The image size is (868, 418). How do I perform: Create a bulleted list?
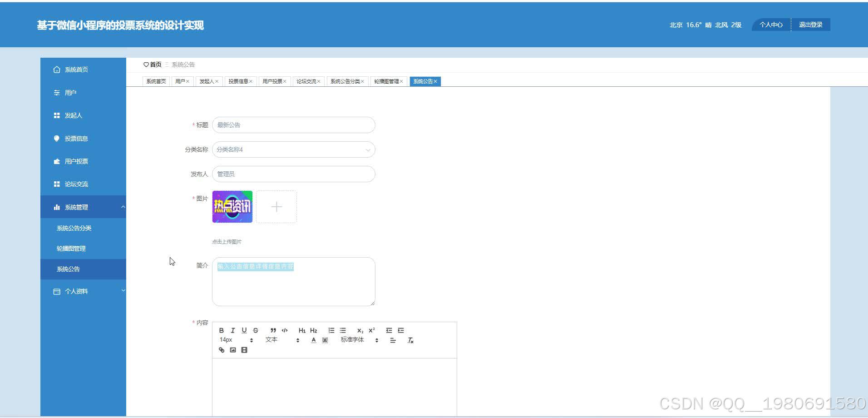[x=343, y=330]
